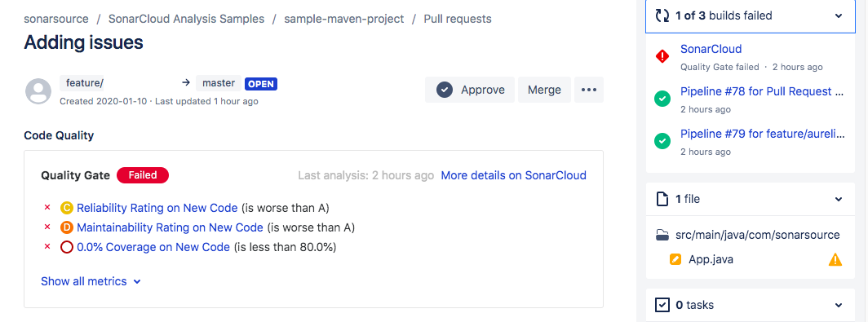
Task: Click the builds refresh arrows icon
Action: click(662, 15)
